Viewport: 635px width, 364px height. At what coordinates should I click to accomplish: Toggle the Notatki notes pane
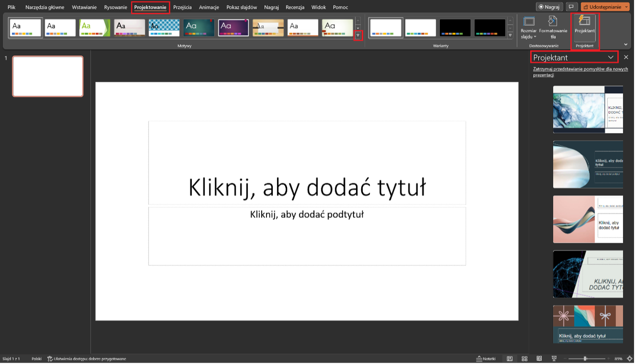pos(486,359)
